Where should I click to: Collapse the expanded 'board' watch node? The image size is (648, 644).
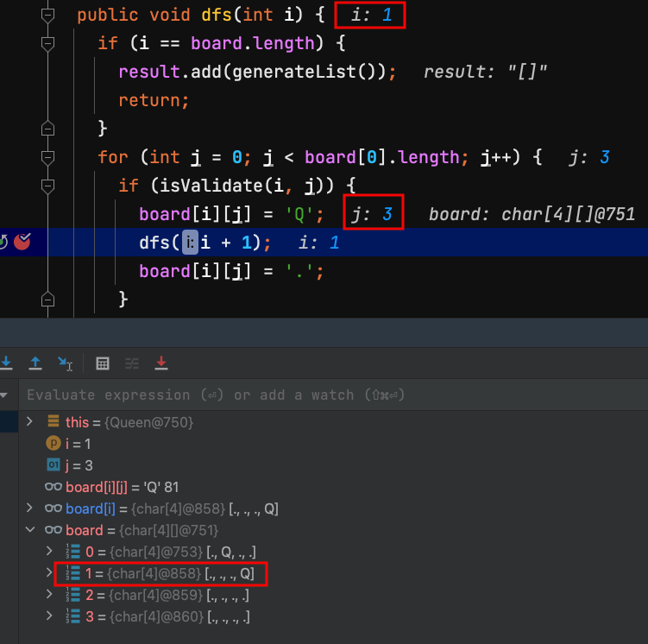point(30,530)
